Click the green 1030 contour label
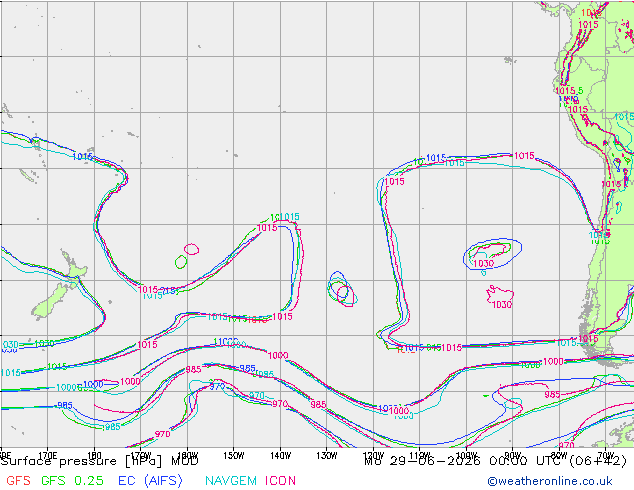This screenshot has width=634, height=490. pos(44,344)
